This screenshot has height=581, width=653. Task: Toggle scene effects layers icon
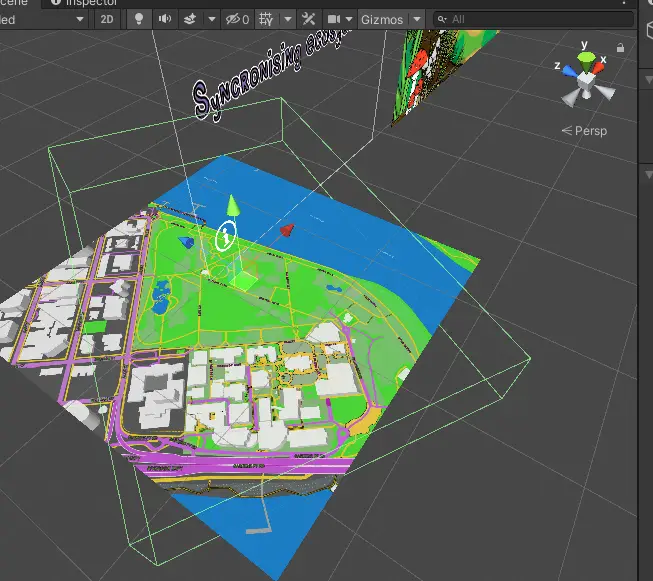coord(189,19)
